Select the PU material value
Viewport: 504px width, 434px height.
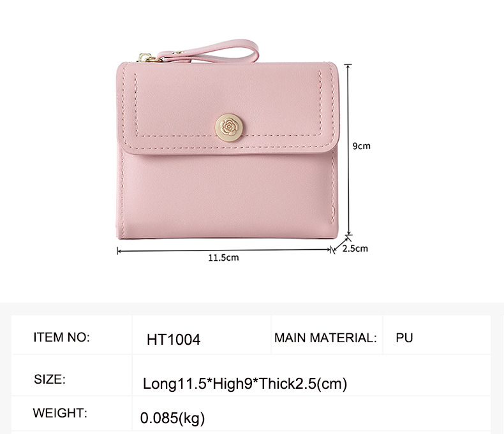pyautogui.click(x=404, y=338)
